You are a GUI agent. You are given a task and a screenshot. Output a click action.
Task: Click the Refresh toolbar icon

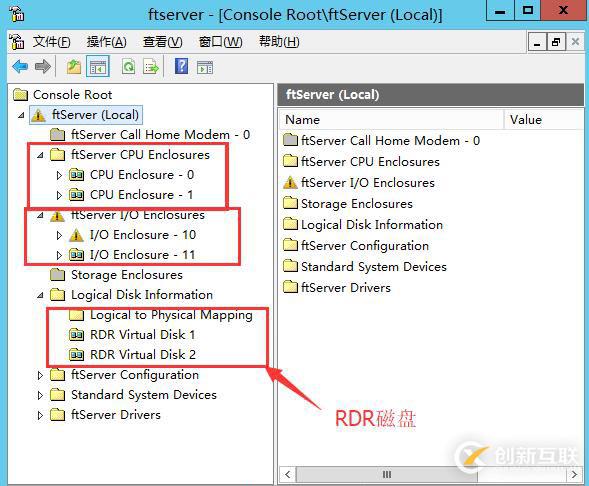128,67
